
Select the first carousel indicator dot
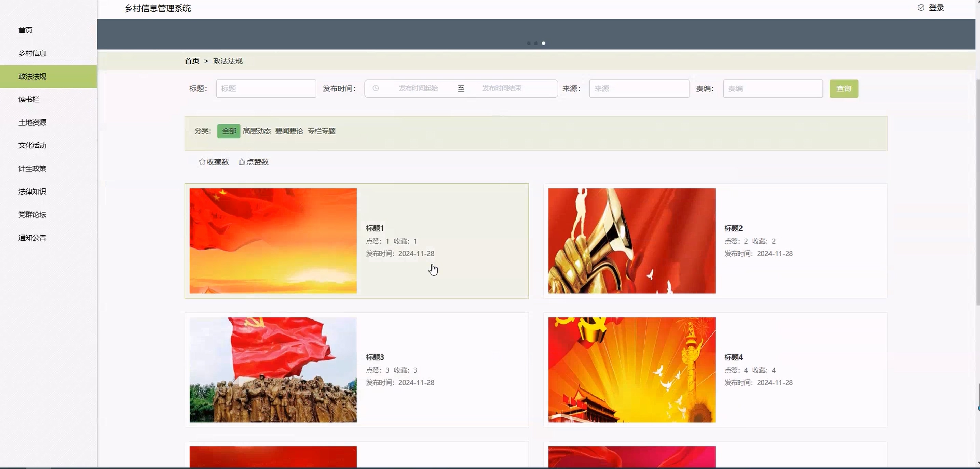tap(528, 43)
